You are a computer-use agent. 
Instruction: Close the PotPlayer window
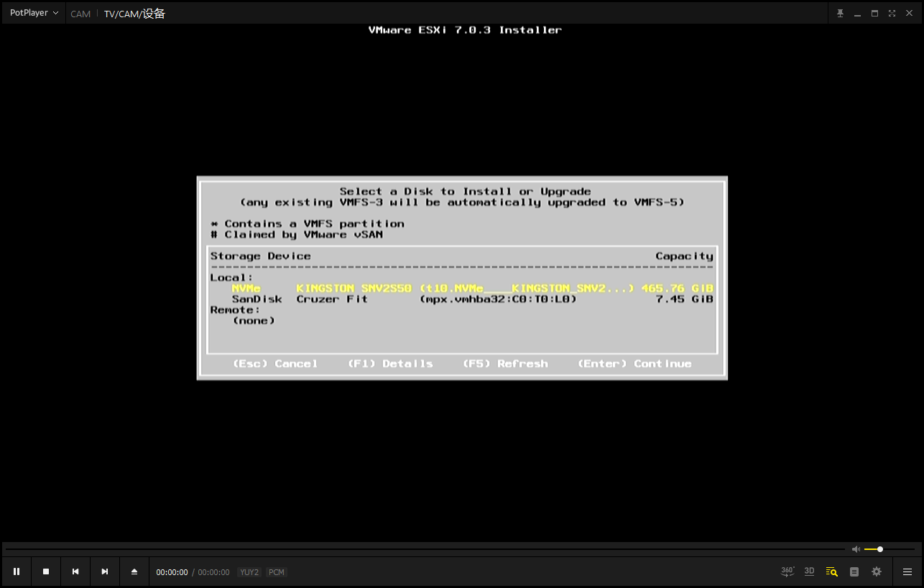(x=909, y=14)
